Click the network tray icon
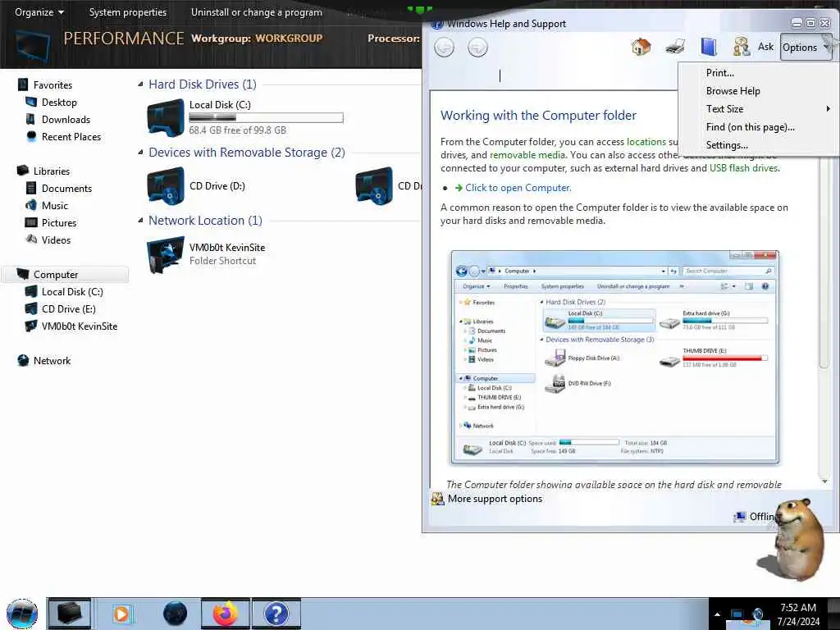 click(x=737, y=614)
